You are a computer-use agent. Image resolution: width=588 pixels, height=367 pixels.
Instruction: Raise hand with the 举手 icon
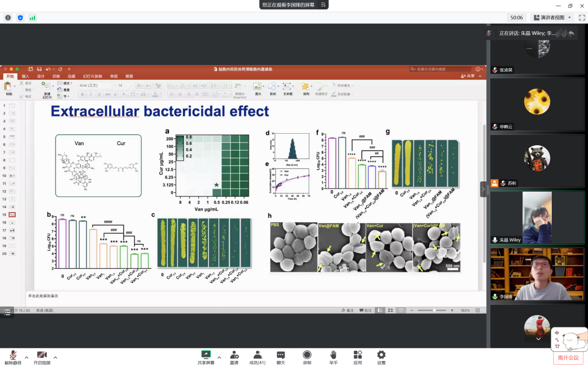[x=333, y=357]
